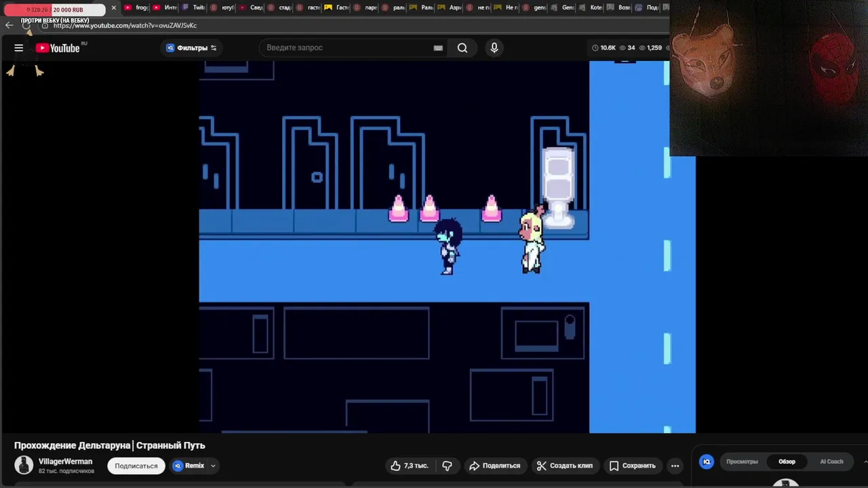Switch to the 'Инте' browser tab
The height and width of the screenshot is (488, 868).
(165, 8)
